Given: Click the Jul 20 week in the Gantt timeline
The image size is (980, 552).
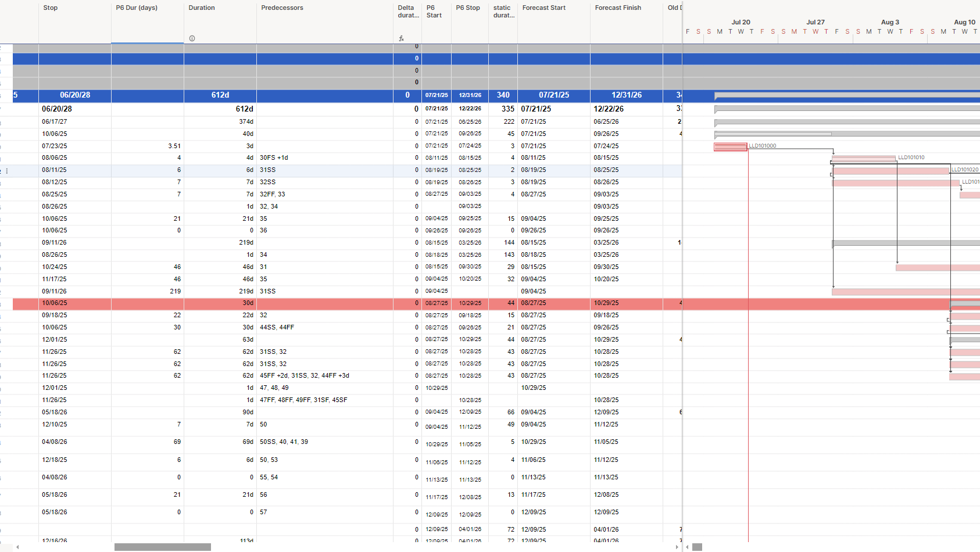Looking at the screenshot, I should pyautogui.click(x=741, y=22).
